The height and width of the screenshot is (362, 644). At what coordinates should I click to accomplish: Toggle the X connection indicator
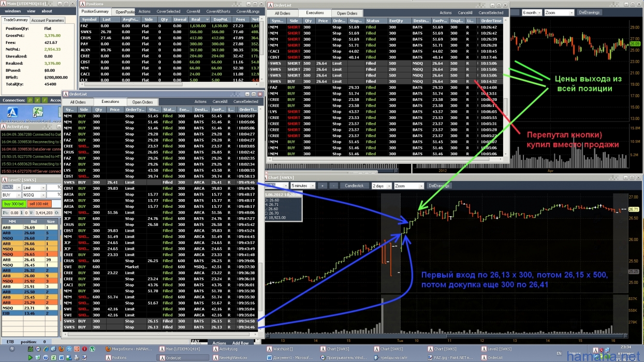point(37,100)
